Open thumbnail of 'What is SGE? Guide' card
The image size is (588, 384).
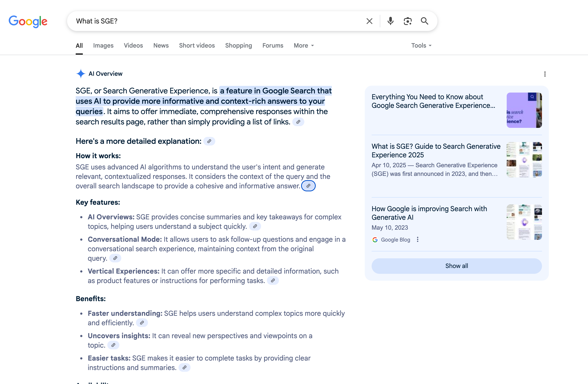[x=524, y=160]
